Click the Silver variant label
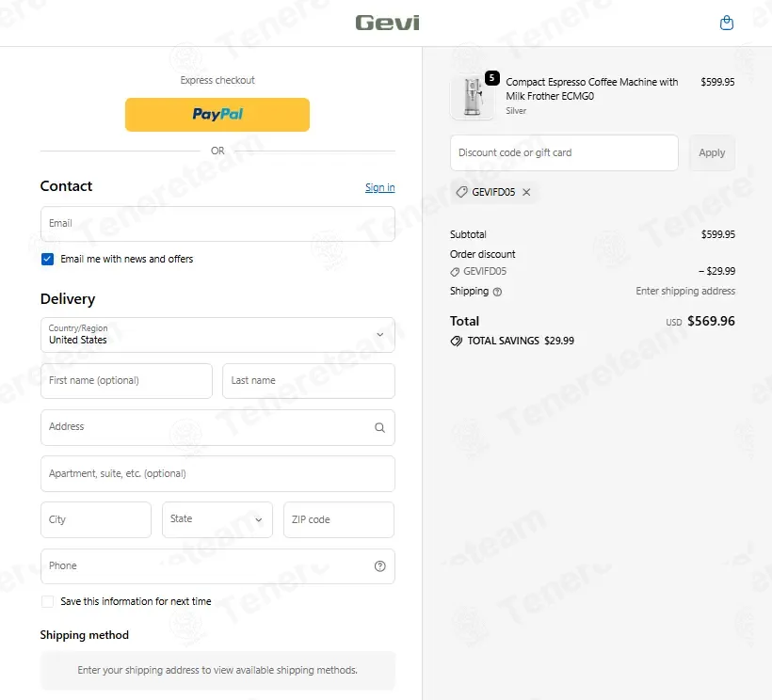Viewport: 772px width, 700px height. (516, 111)
